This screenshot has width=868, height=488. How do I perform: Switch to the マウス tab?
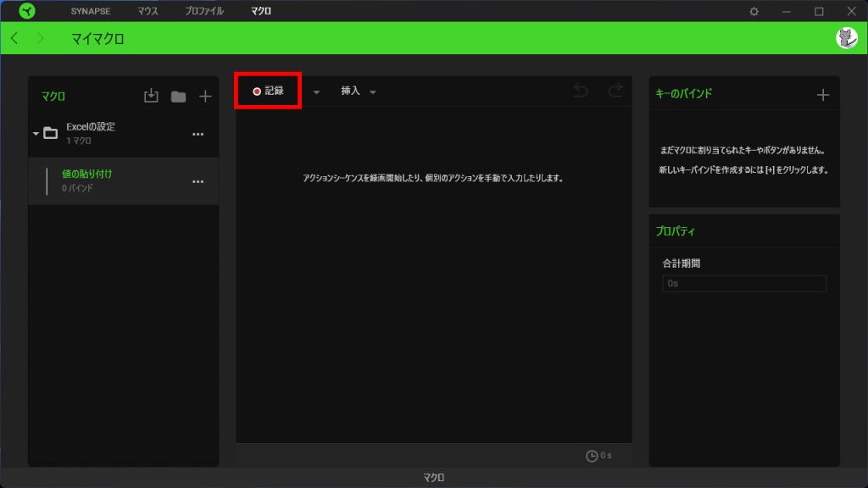coord(147,11)
